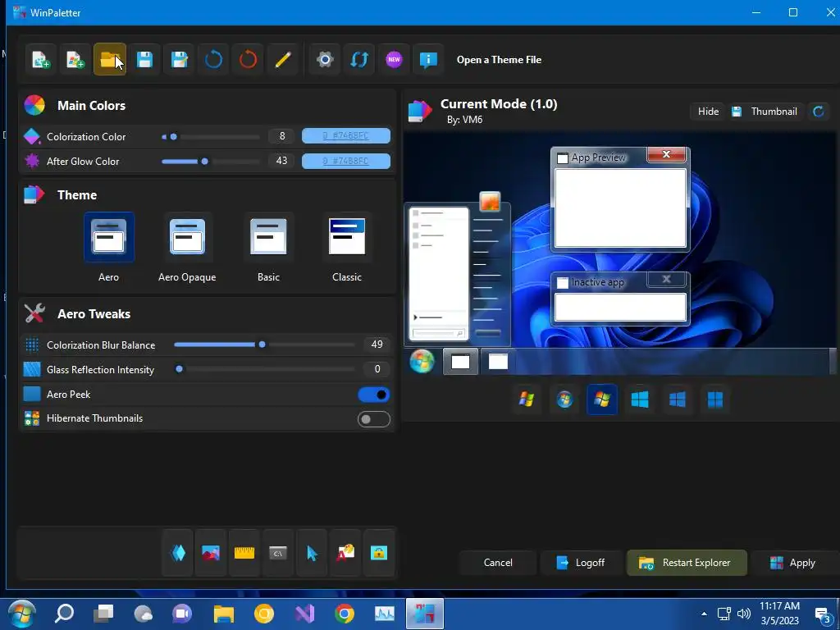Open the notification center with badge 3
Screen dimensions: 840x630
[822, 614]
